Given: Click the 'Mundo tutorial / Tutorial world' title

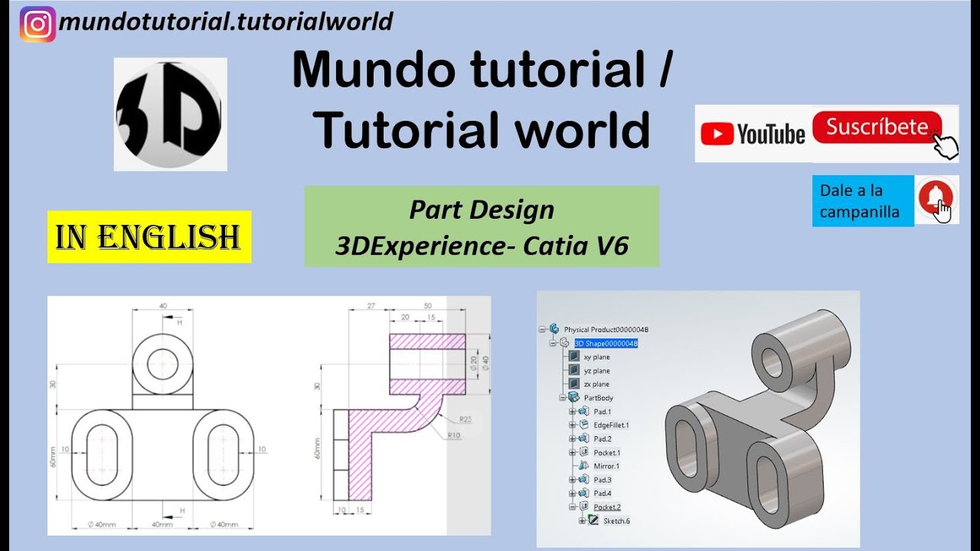Looking at the screenshot, I should pos(482,100).
